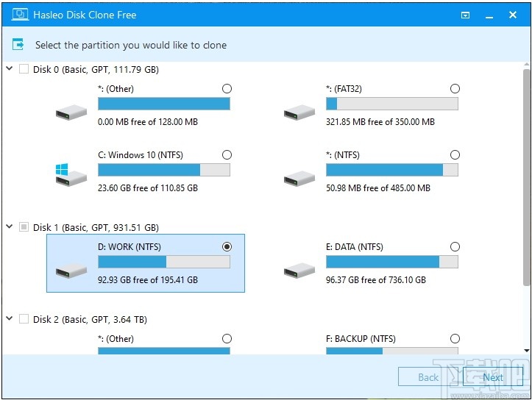The height and width of the screenshot is (400, 532).
Task: Open the title bar dropdown menu icon
Action: pos(465,15)
